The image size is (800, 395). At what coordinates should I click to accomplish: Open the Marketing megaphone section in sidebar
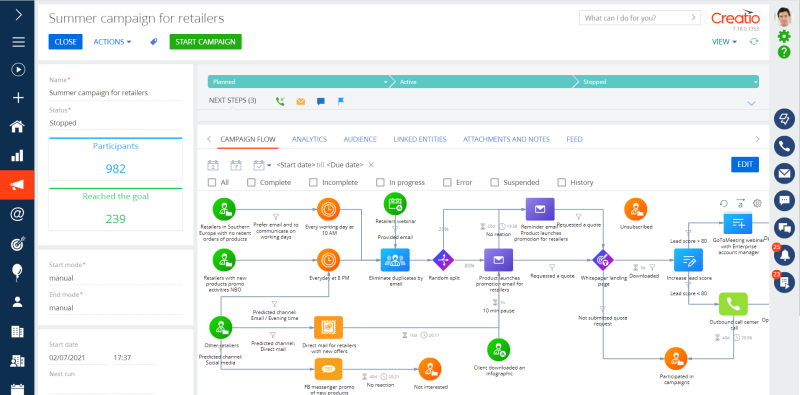point(17,185)
